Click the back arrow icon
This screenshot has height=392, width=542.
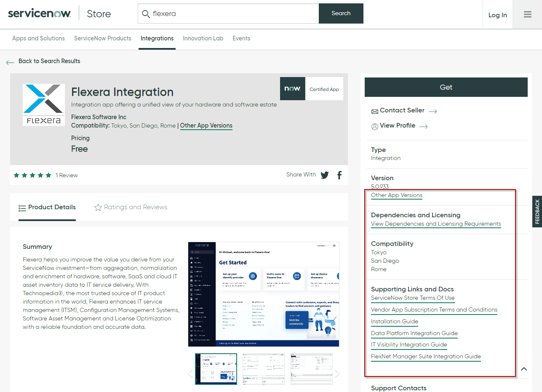(10, 62)
